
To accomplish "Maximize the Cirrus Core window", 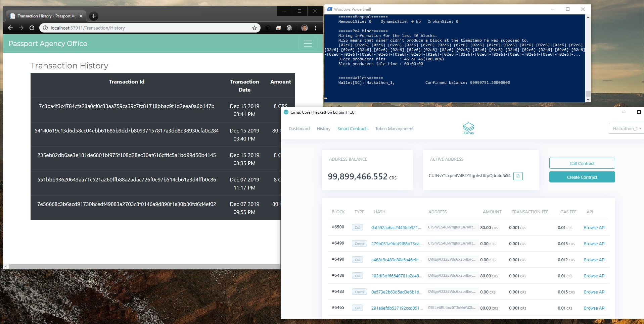I will tap(639, 112).
